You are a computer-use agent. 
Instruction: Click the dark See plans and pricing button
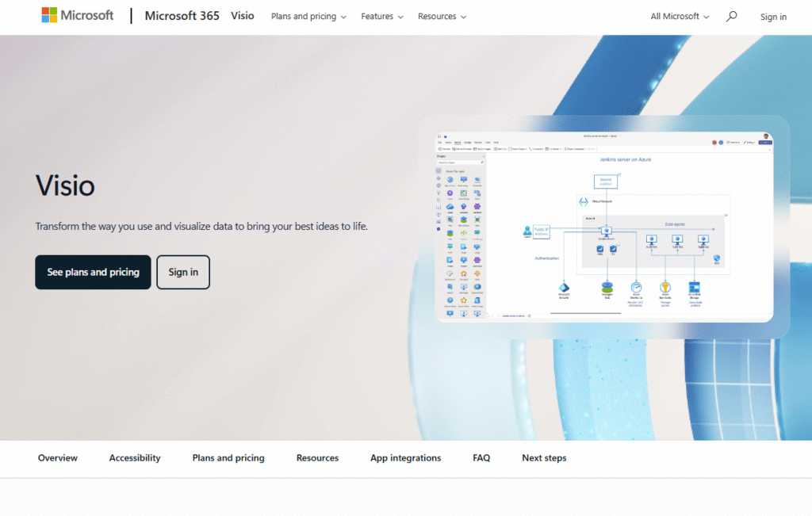93,272
